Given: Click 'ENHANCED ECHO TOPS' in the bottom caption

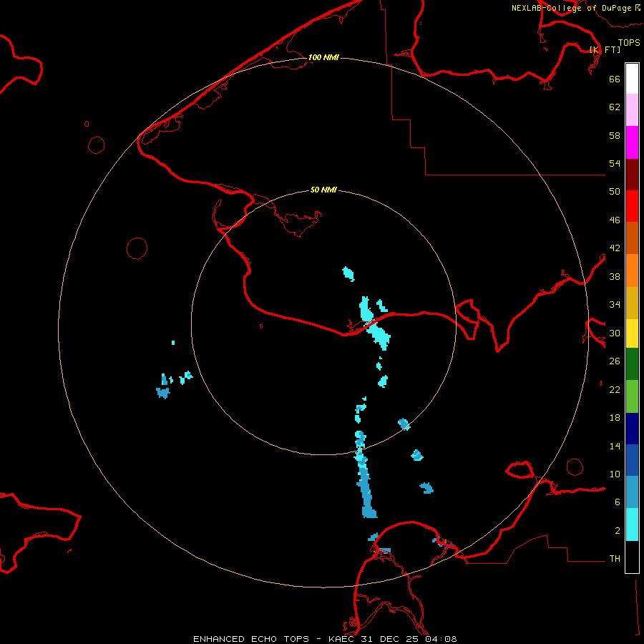Looking at the screenshot, I should pyautogui.click(x=251, y=639).
